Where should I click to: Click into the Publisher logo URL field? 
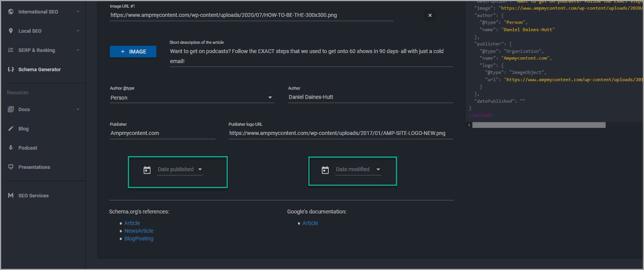(x=340, y=133)
